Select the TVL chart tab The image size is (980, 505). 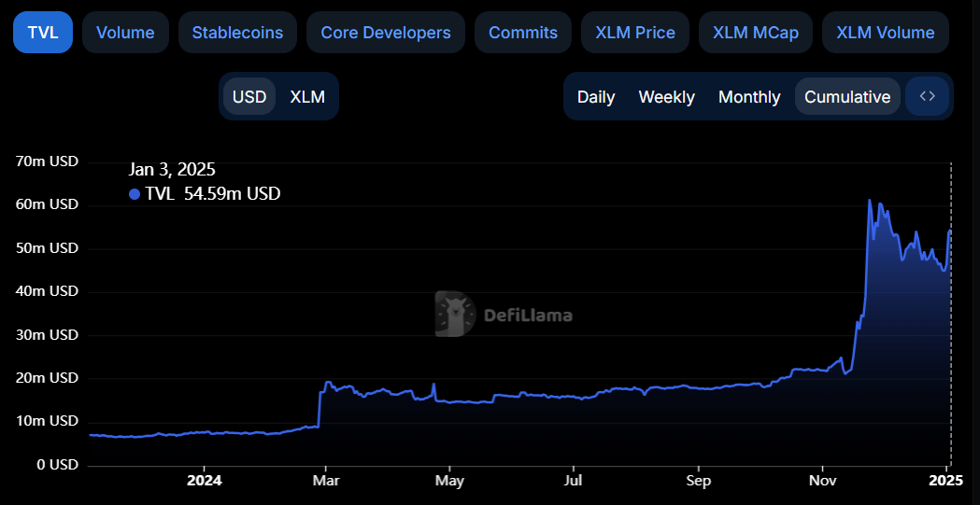43,33
